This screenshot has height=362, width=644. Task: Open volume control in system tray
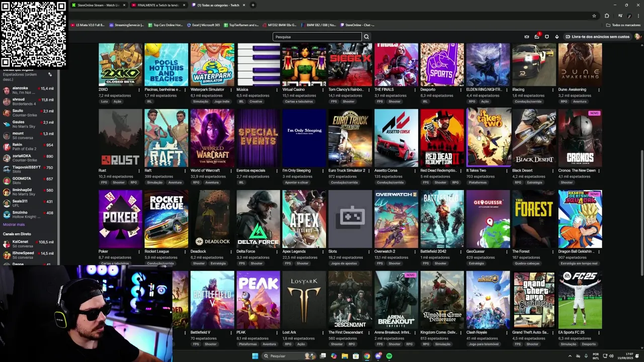pyautogui.click(x=611, y=356)
